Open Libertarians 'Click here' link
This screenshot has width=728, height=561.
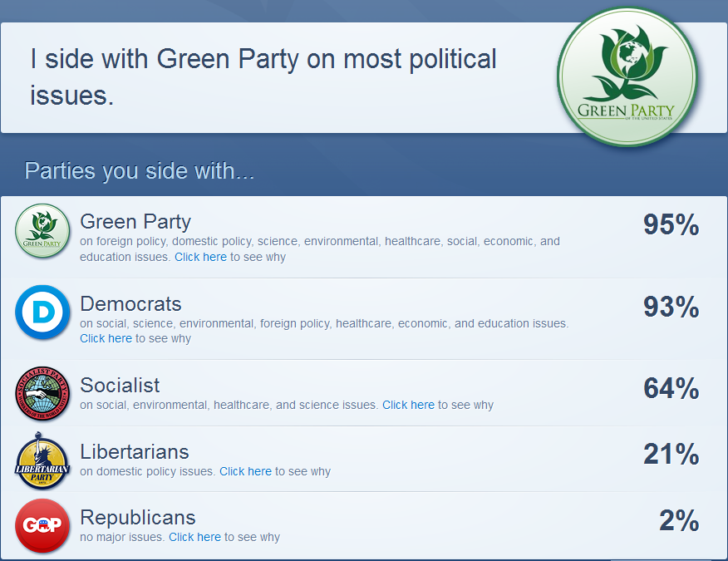point(246,471)
